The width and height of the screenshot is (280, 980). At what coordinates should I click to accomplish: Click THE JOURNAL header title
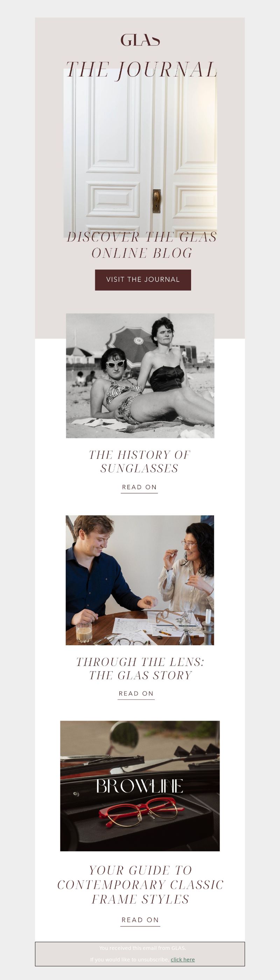tap(141, 70)
